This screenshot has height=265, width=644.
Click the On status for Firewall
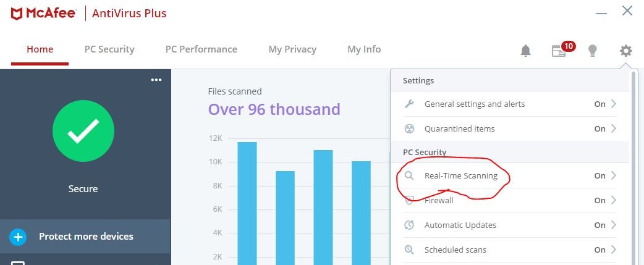pyautogui.click(x=600, y=200)
